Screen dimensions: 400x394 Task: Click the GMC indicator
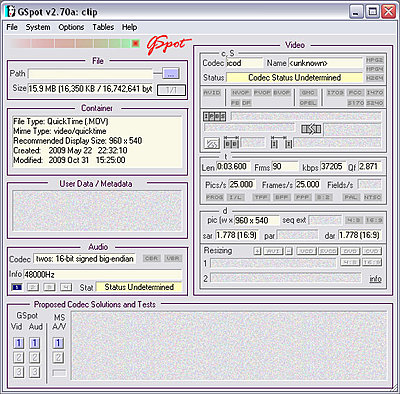click(x=308, y=93)
